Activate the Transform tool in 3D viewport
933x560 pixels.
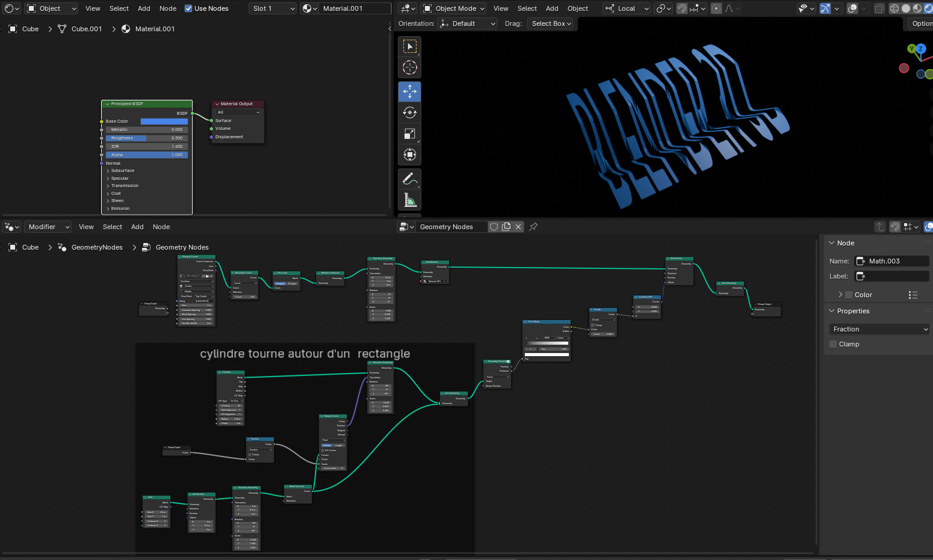[410, 155]
